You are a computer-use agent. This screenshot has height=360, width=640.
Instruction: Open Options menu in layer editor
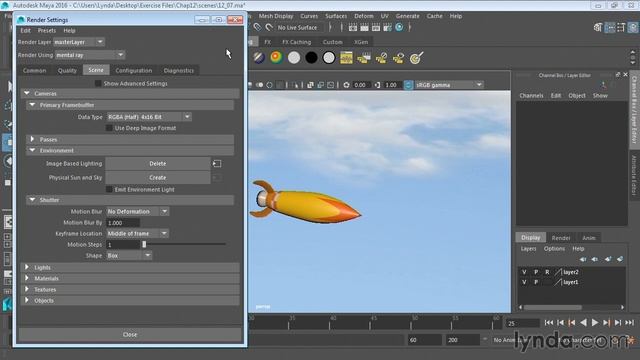(x=554, y=249)
